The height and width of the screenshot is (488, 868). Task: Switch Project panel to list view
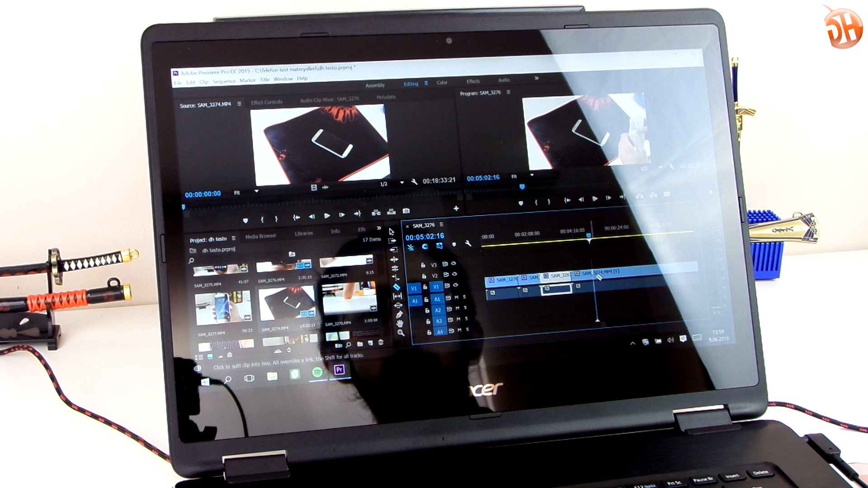point(199,357)
